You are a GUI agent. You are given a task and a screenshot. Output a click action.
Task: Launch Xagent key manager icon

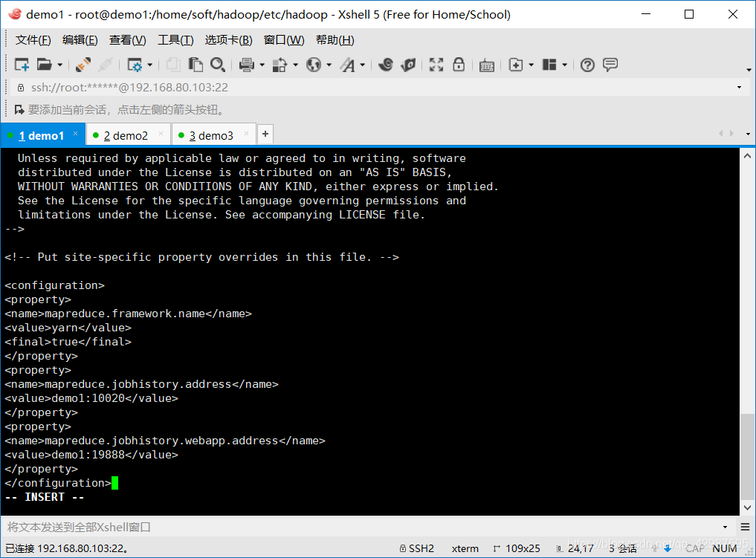pos(408,65)
